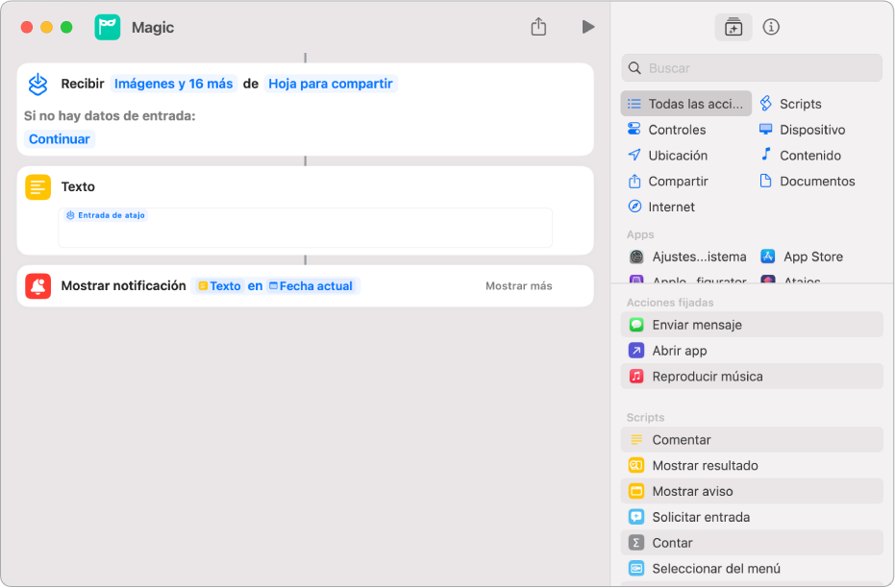Open the share icon in title bar
Viewport: 895px width, 588px height.
[x=538, y=26]
